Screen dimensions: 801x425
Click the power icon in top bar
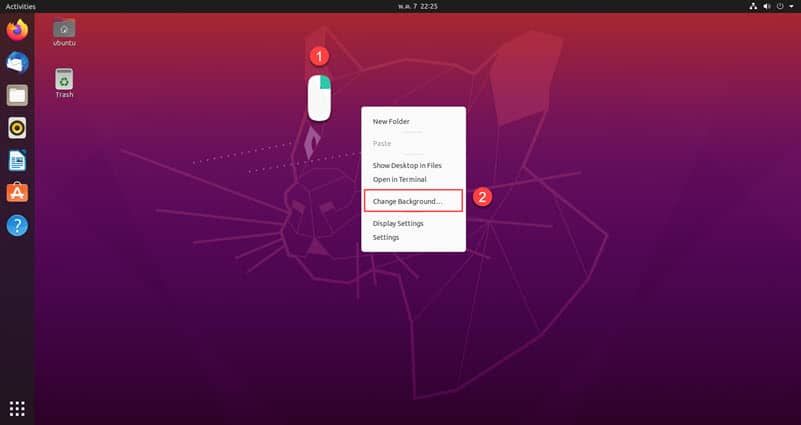tap(780, 6)
